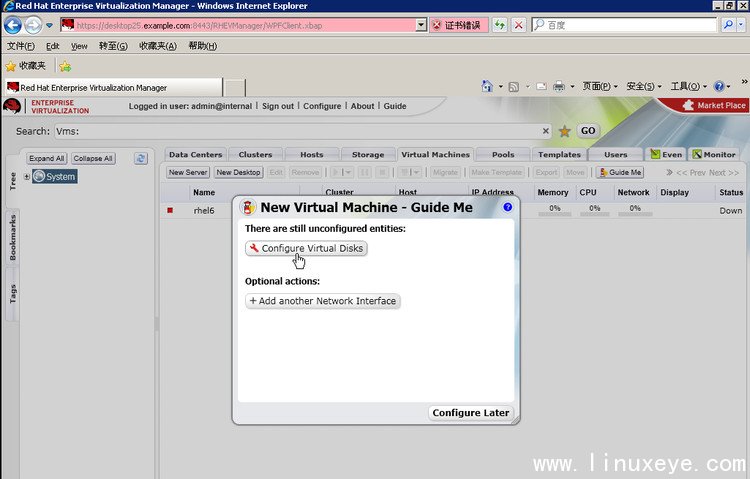Click the Collapse All button
Screen dimensions: 750x479
(x=93, y=158)
